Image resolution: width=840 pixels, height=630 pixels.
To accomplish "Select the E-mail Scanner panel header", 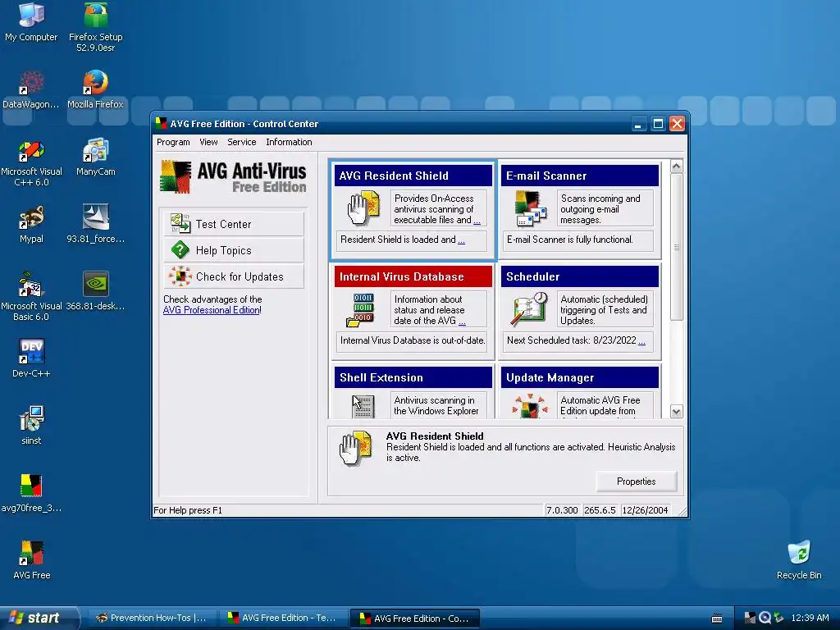I will (x=580, y=176).
